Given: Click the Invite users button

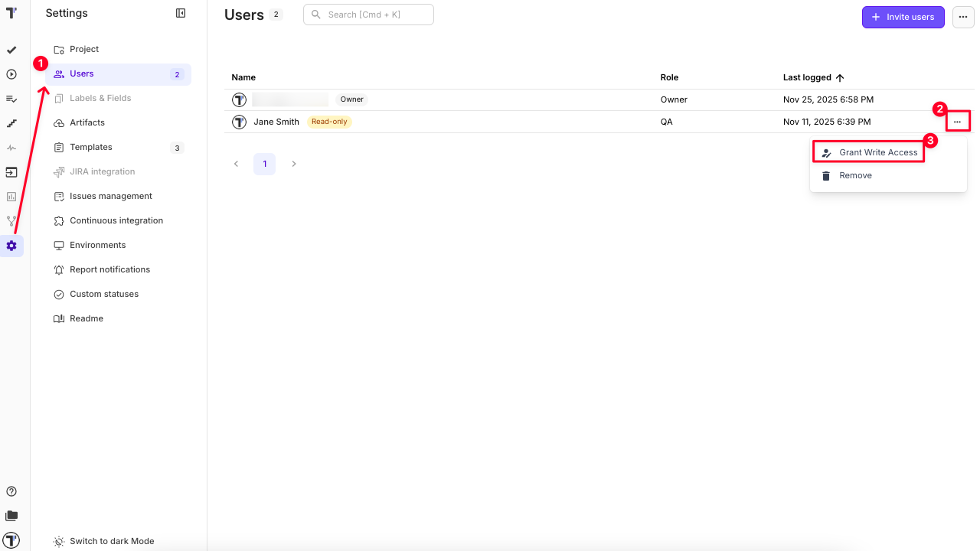Looking at the screenshot, I should (903, 17).
